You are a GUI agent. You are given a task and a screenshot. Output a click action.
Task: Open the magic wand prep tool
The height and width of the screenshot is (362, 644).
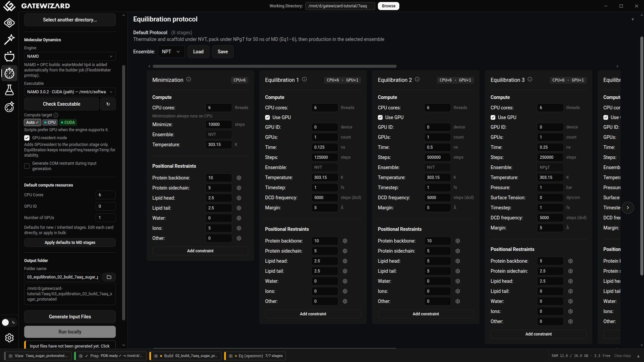pyautogui.click(x=9, y=40)
